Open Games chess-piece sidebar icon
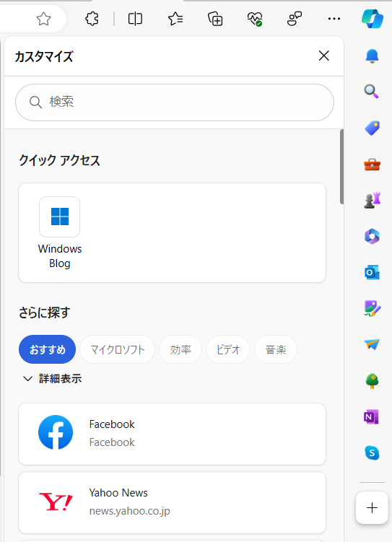Image resolution: width=392 pixels, height=542 pixels. (372, 201)
